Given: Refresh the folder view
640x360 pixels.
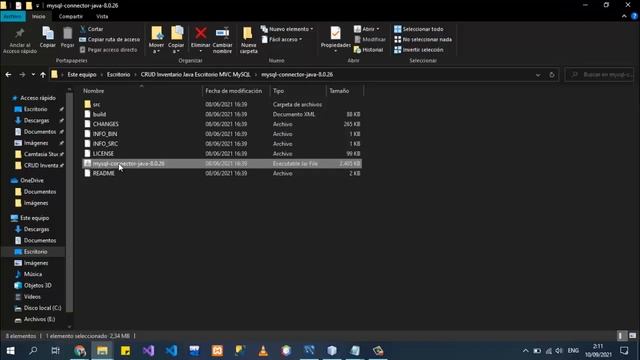Looking at the screenshot, I should point(552,75).
